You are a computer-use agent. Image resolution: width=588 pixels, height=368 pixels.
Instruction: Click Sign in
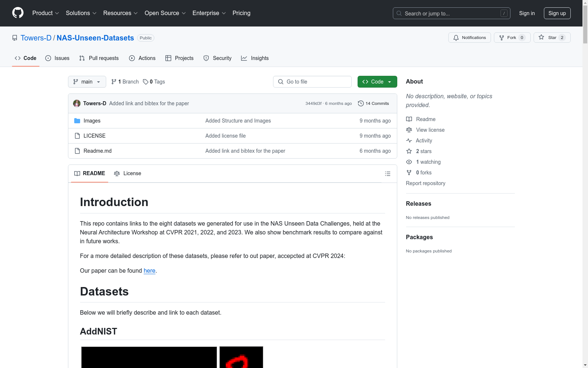click(x=527, y=13)
